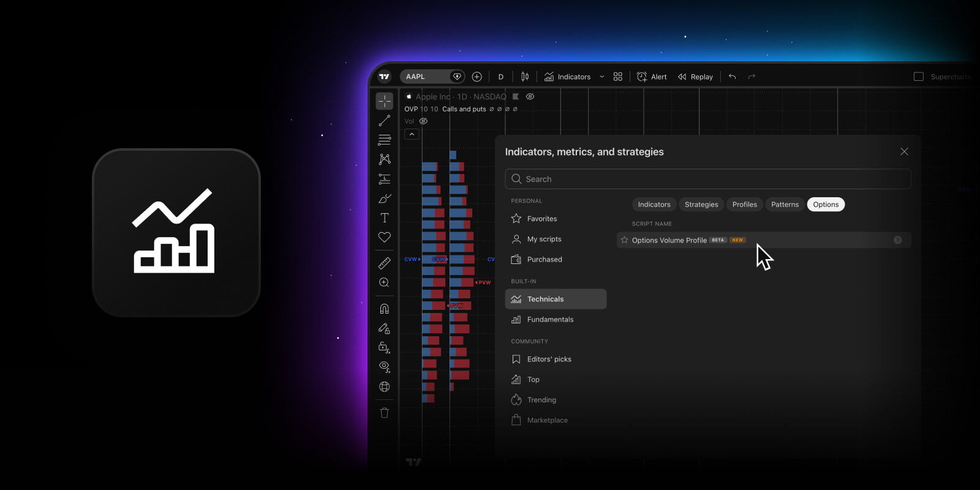Viewport: 980px width, 490px height.
Task: Open the Trending community scripts
Action: pos(556,399)
